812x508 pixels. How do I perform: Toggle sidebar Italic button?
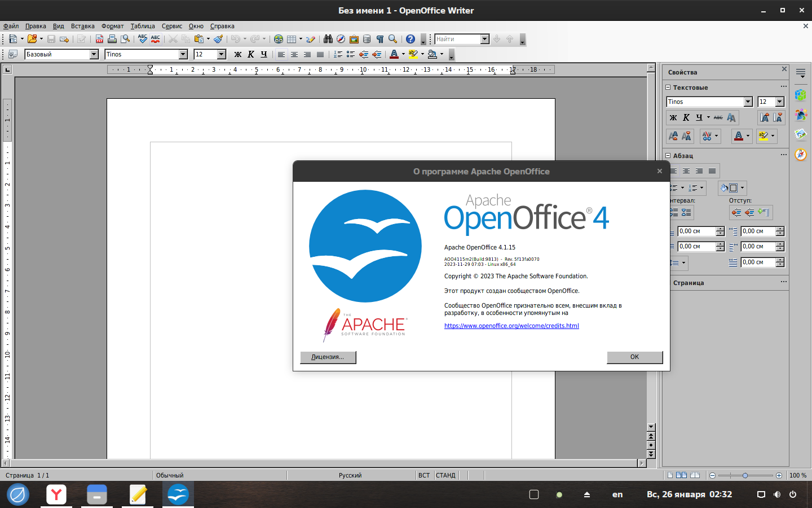[686, 117]
